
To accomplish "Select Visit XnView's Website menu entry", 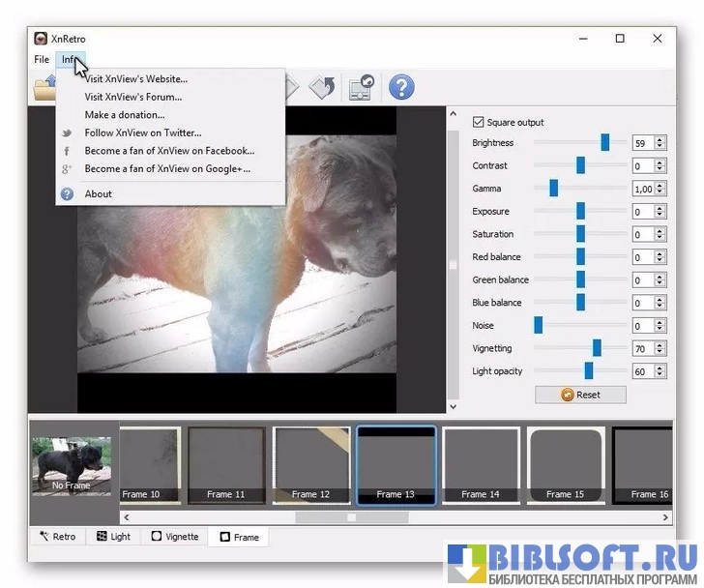I will pos(136,79).
